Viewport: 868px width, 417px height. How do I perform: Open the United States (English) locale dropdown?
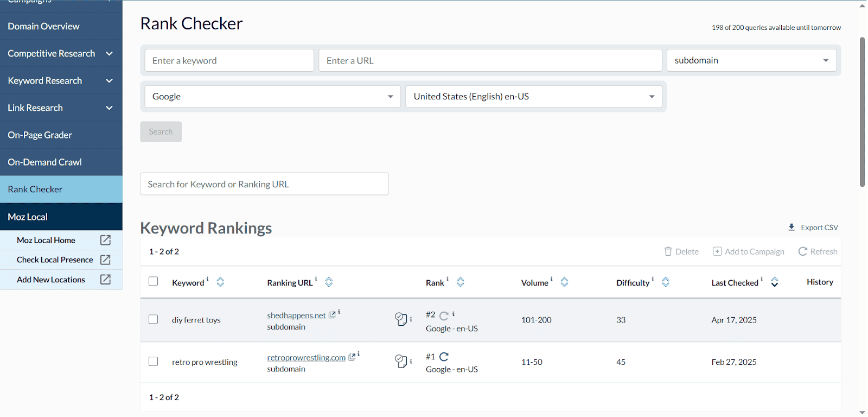pyautogui.click(x=534, y=97)
